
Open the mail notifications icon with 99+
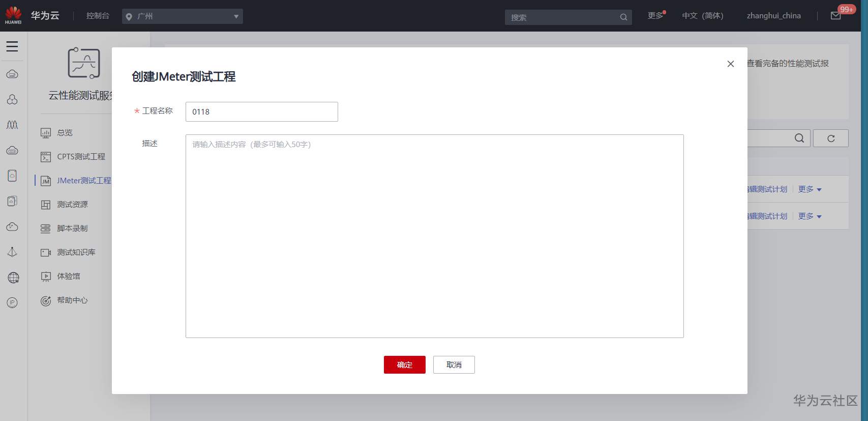point(835,16)
